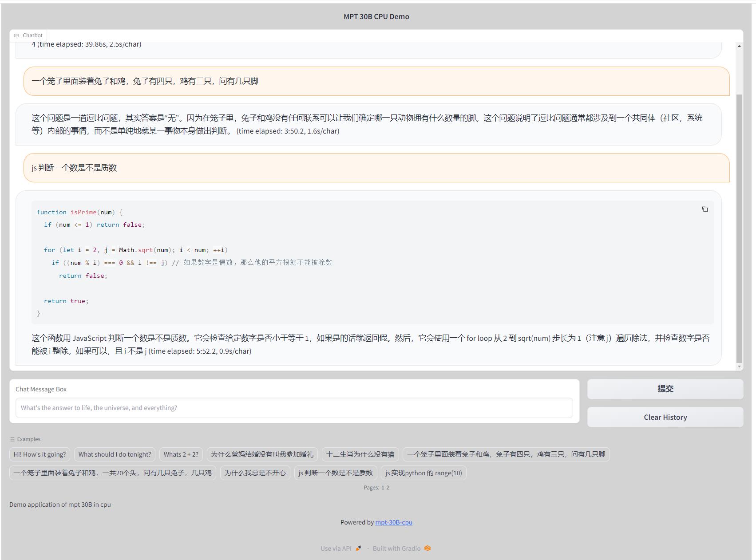Select example 为什么爸妈结婚没有叫我参加婚礼
Image resolution: width=756 pixels, height=560 pixels.
tap(262, 454)
